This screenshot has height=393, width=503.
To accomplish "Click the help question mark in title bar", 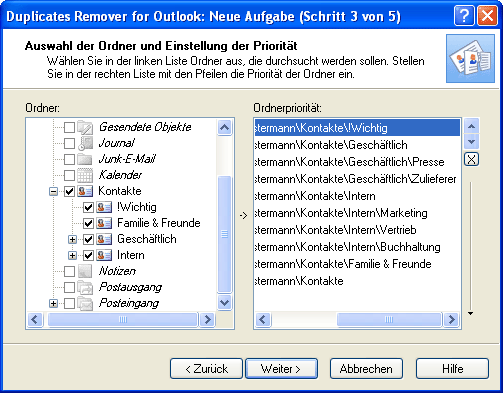I will click(464, 16).
